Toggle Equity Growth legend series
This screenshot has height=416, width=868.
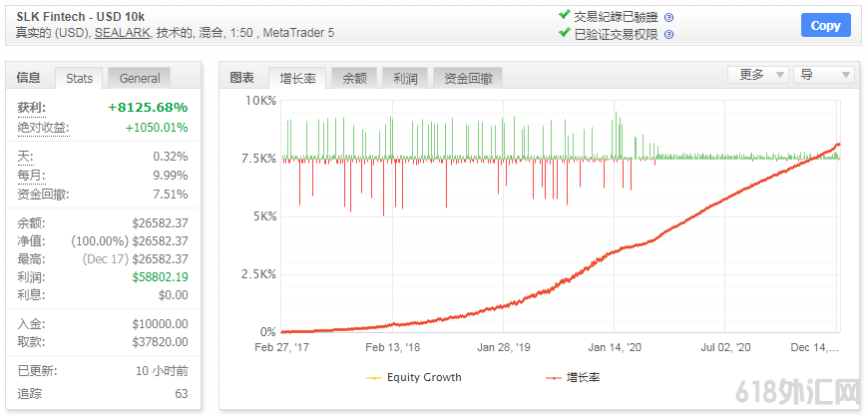pos(413,378)
